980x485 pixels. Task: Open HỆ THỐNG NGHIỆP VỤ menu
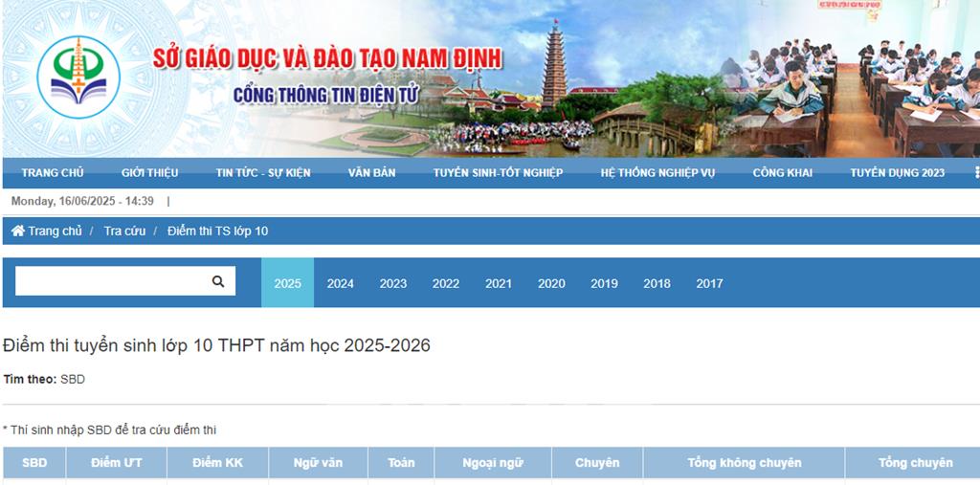tap(657, 173)
